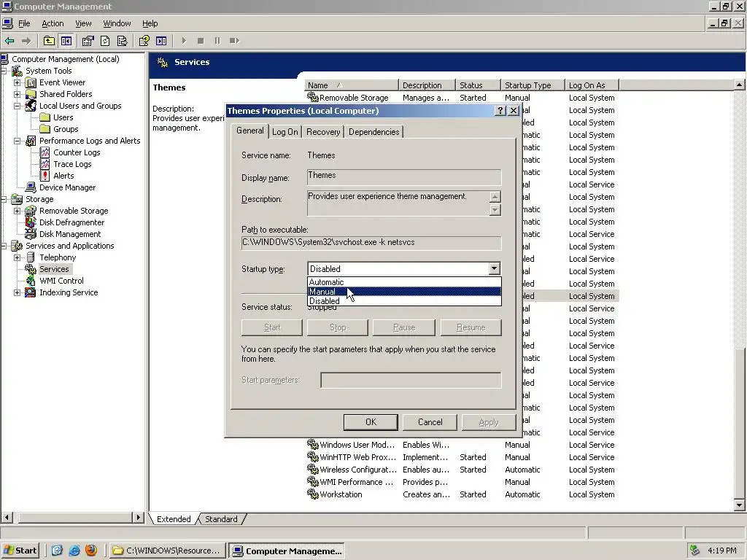Open the File menu
This screenshot has width=747, height=560.
24,23
